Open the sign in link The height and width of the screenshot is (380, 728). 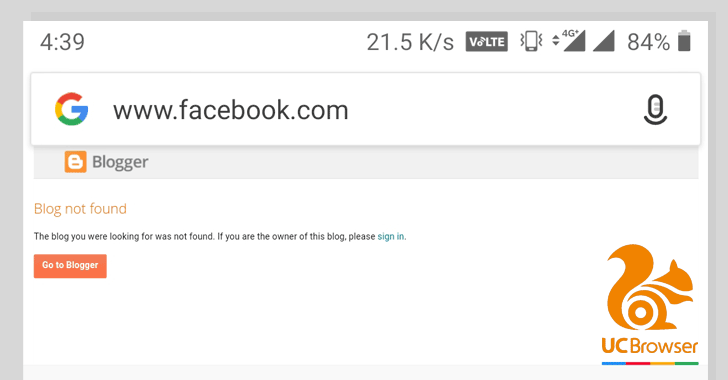point(390,236)
